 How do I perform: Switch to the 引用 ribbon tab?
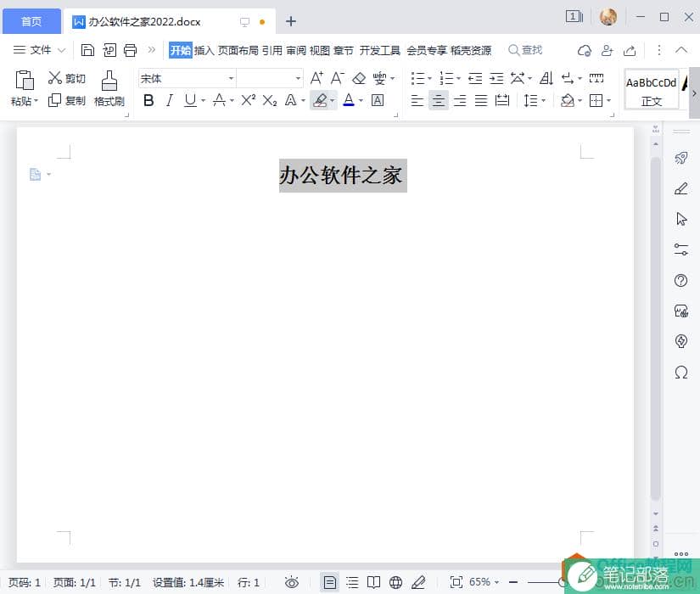pyautogui.click(x=272, y=50)
